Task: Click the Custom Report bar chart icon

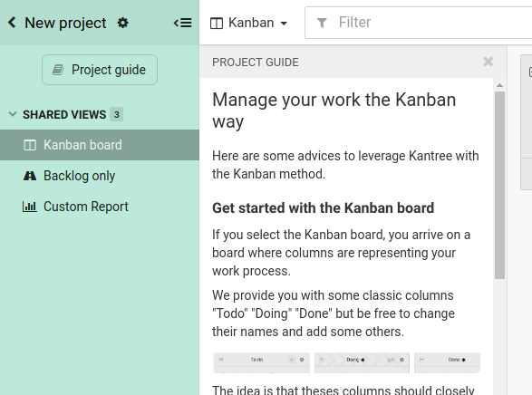Action: (x=30, y=207)
